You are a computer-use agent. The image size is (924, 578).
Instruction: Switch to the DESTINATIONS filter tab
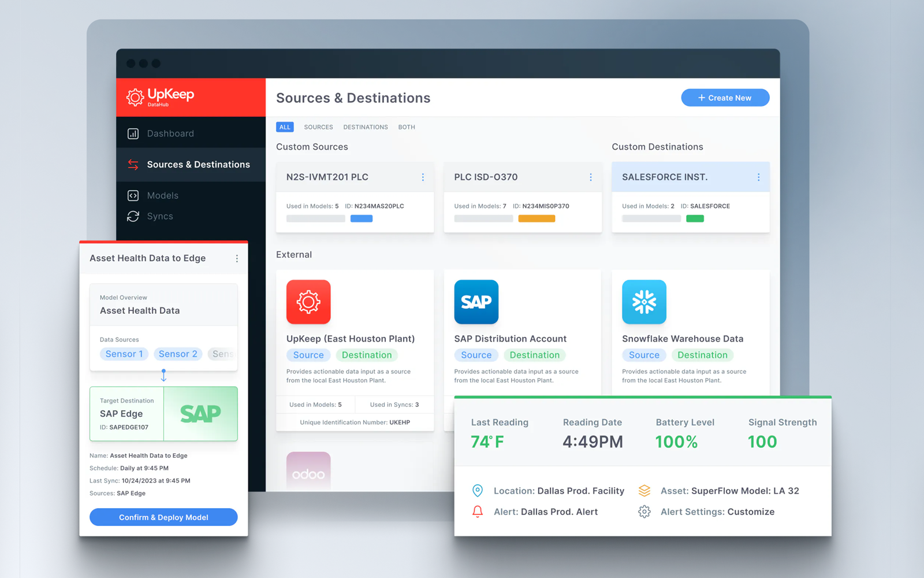click(366, 127)
